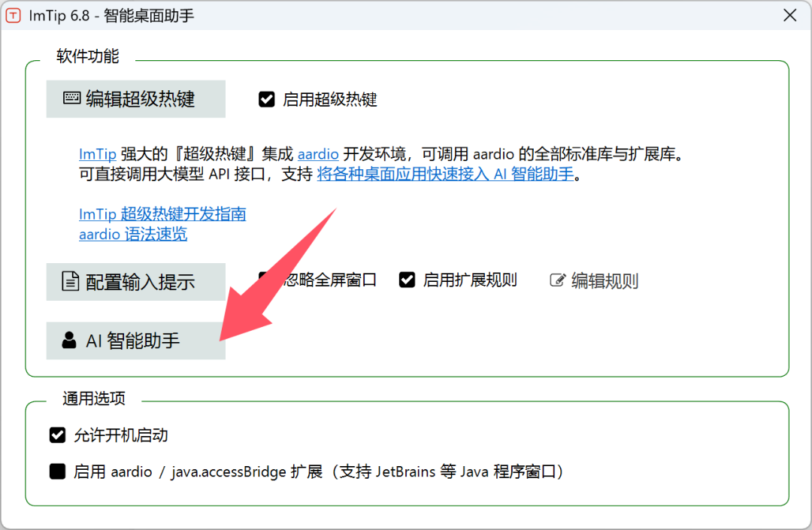Open the ImTip hyperlink in description
The height and width of the screenshot is (530, 812).
[97, 154]
